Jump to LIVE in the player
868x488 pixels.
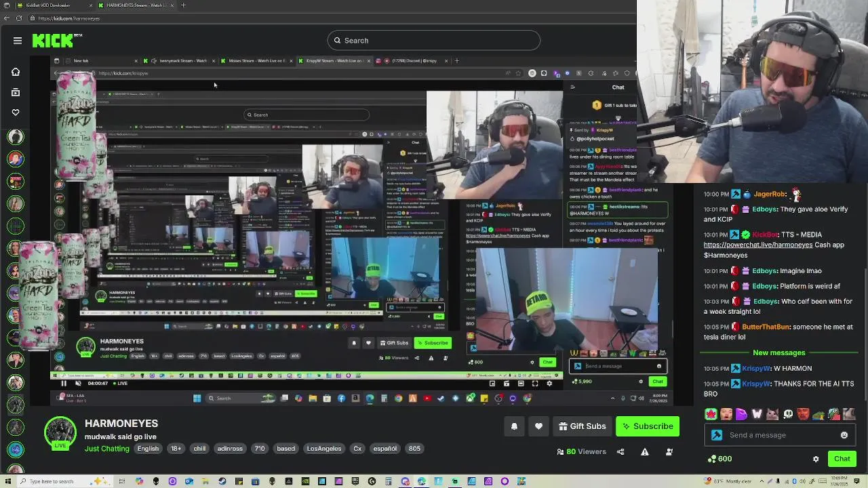120,384
